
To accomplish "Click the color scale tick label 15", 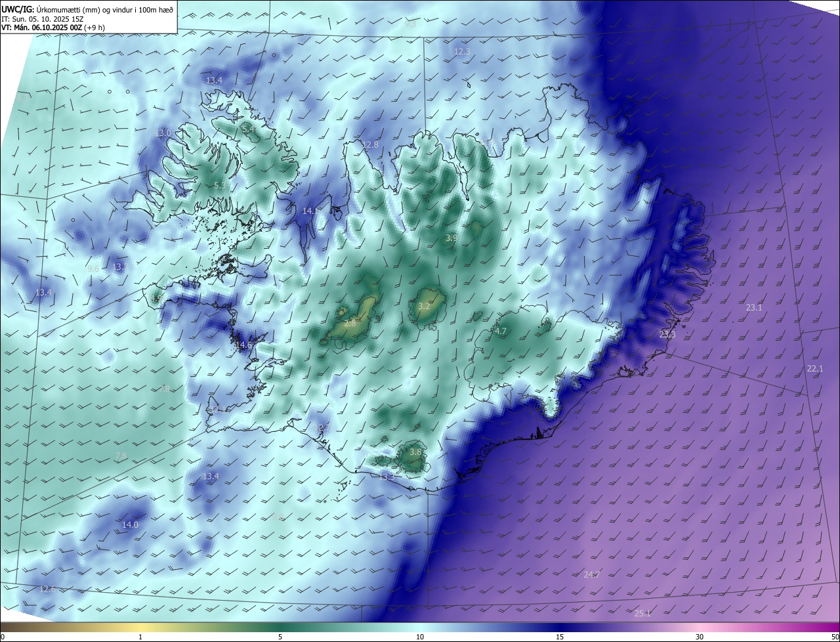I will pos(560,637).
